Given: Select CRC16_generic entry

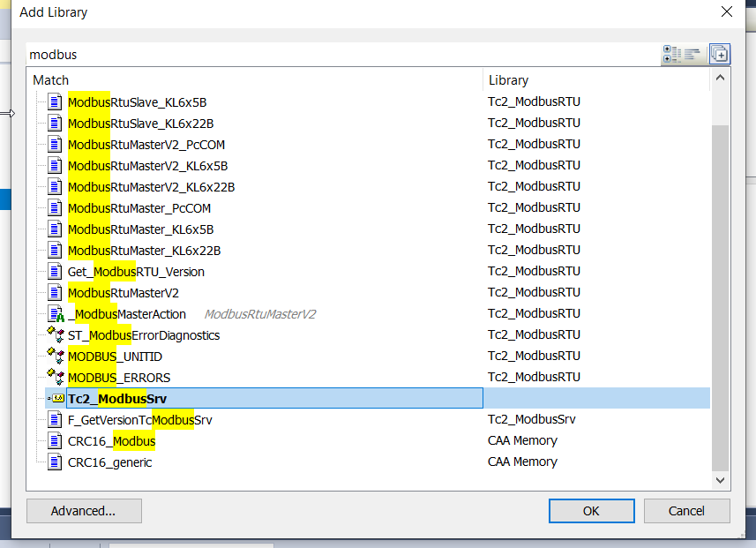Looking at the screenshot, I should point(109,462).
